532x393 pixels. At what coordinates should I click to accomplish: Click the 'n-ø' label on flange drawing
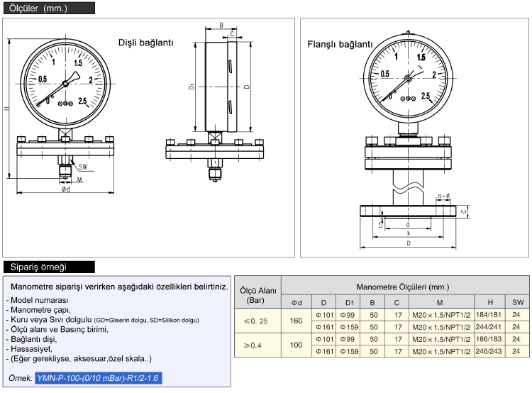444,196
